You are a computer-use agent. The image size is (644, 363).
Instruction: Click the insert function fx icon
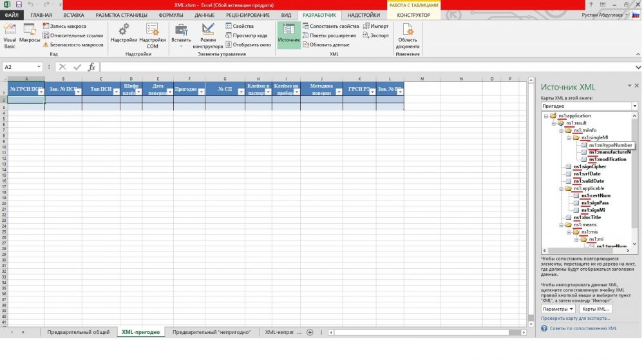coord(91,67)
